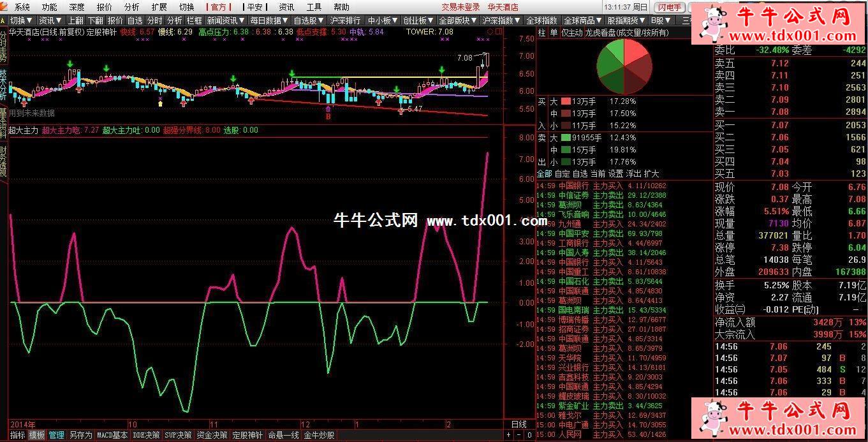Click the B buy marker under the candlesticks
Screen dimensions: 868x442
click(x=328, y=117)
